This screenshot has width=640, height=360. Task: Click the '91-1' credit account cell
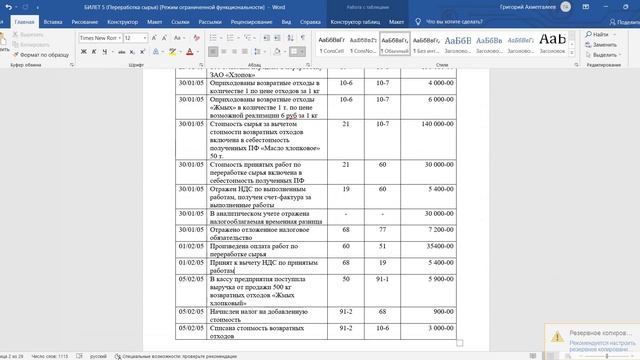click(x=382, y=291)
